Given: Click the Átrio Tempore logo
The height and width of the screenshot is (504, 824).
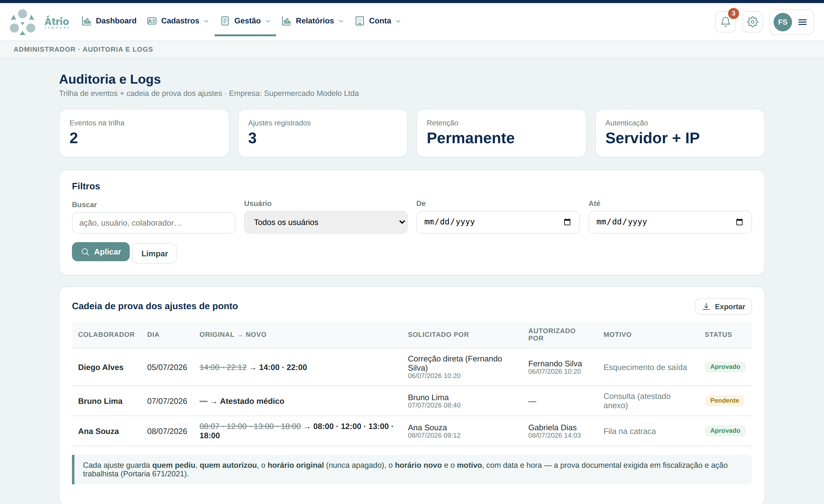Looking at the screenshot, I should [x=39, y=22].
